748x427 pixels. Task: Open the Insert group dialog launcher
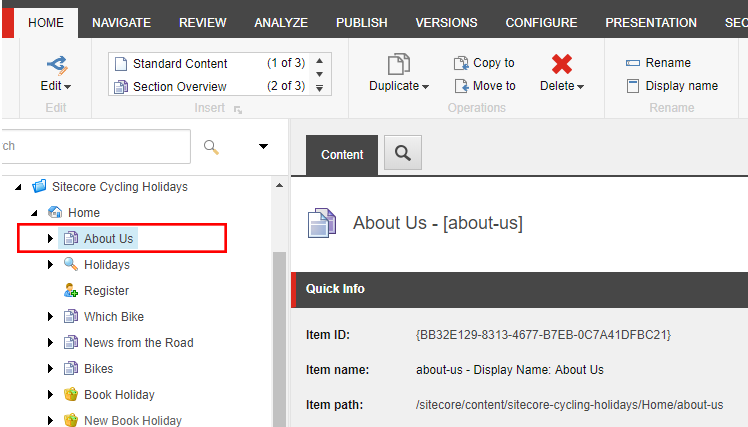[x=238, y=110]
